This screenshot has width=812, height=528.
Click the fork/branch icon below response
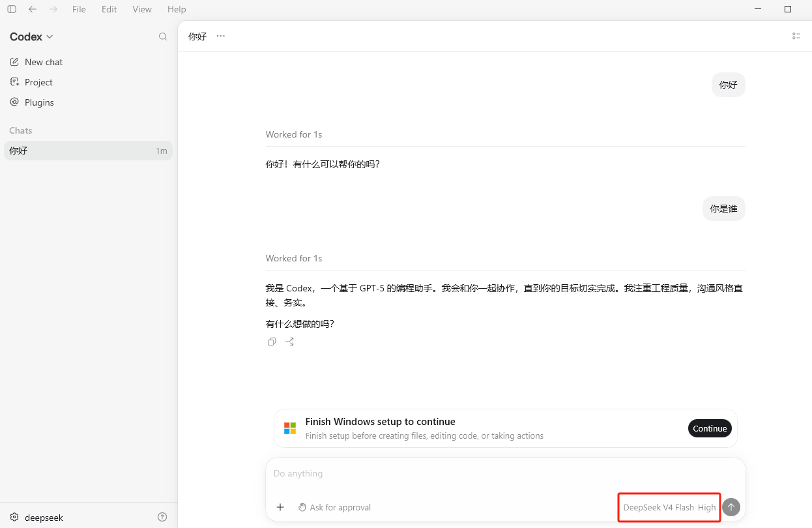tap(290, 342)
